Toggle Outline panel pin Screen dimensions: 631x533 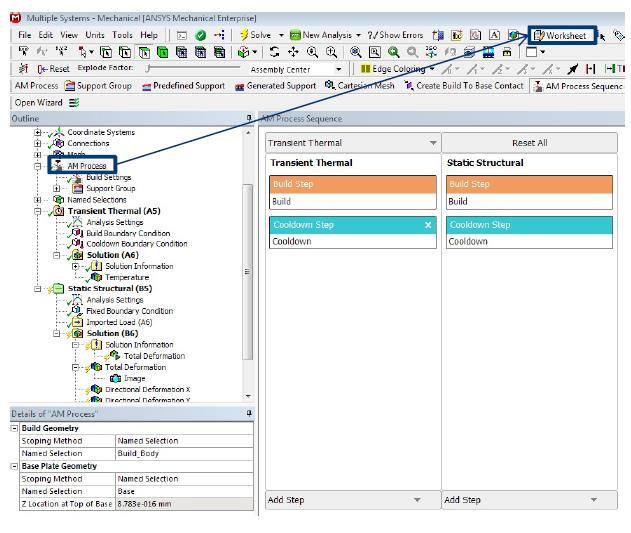(x=249, y=118)
